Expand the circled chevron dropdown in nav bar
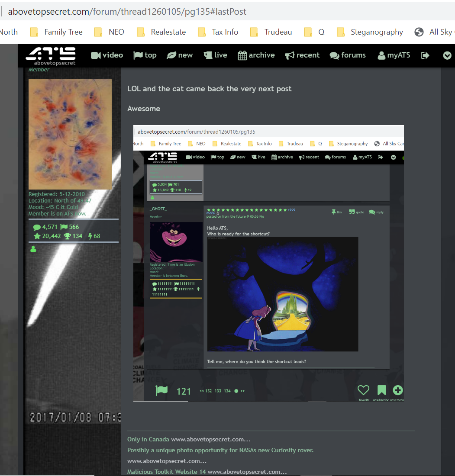The width and height of the screenshot is (455, 476). pos(447,55)
